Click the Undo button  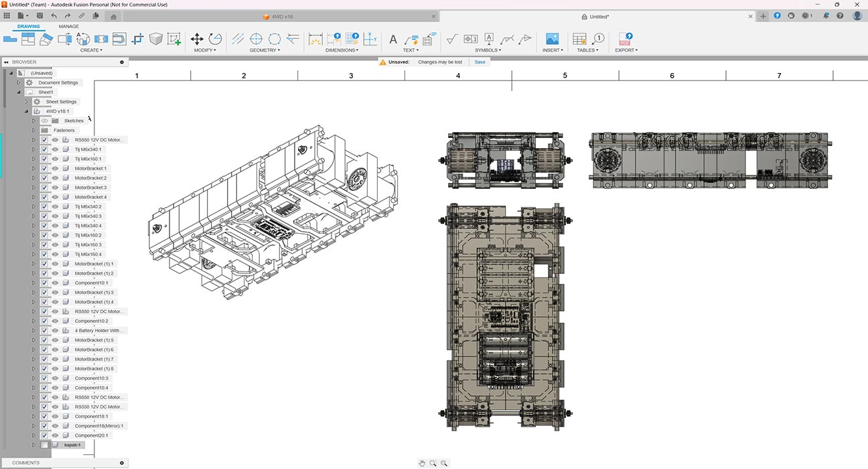(54, 15)
